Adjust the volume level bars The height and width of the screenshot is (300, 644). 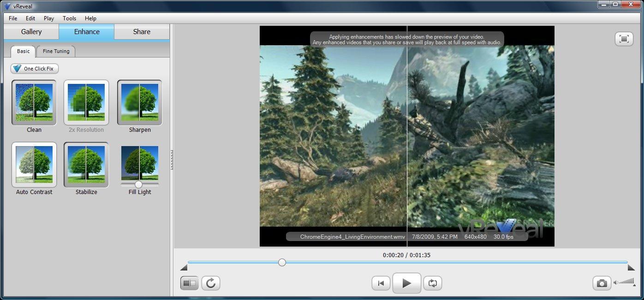point(626,282)
